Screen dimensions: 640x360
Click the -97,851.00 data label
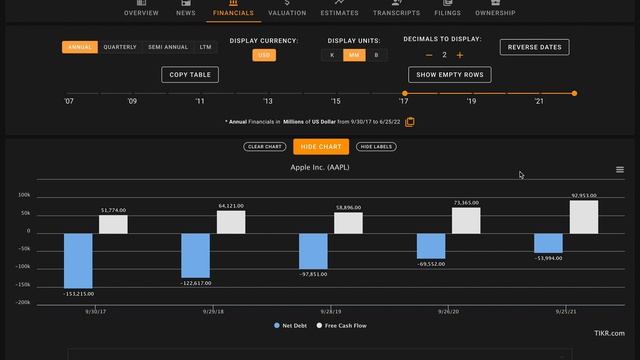coord(313,274)
